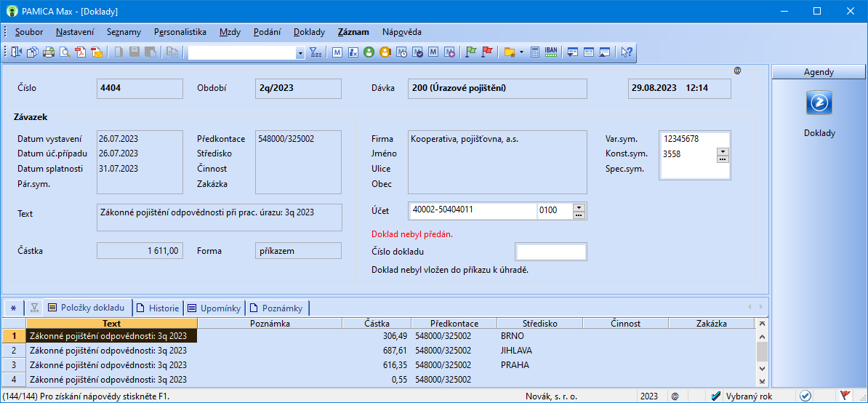The width and height of the screenshot is (868, 403).
Task: Click the green flag toolbar icon
Action: (x=471, y=52)
